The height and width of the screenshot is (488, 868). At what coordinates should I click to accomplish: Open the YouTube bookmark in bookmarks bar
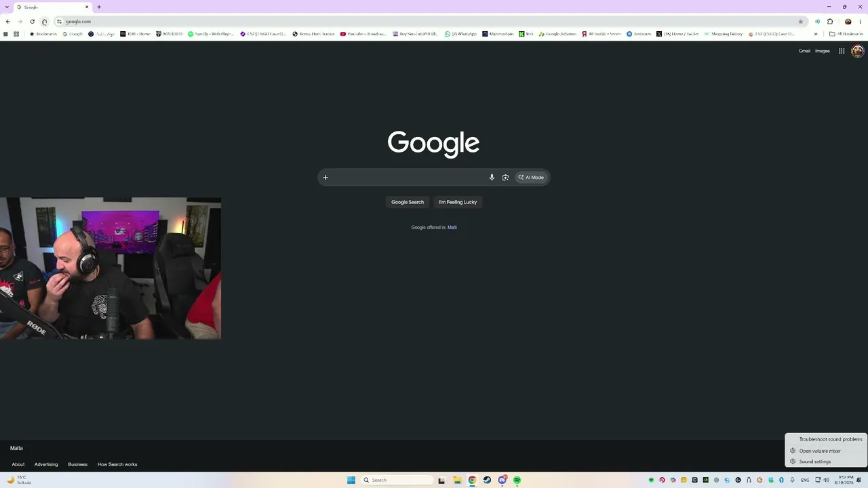coord(363,34)
